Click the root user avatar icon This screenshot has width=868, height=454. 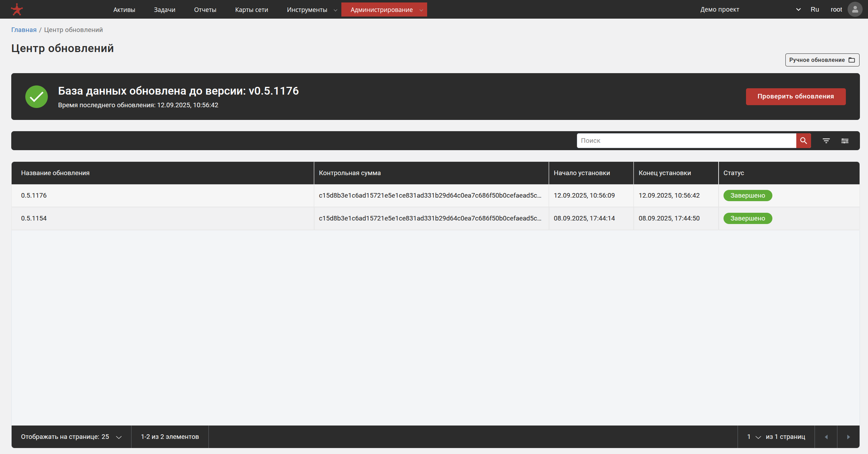[855, 9]
